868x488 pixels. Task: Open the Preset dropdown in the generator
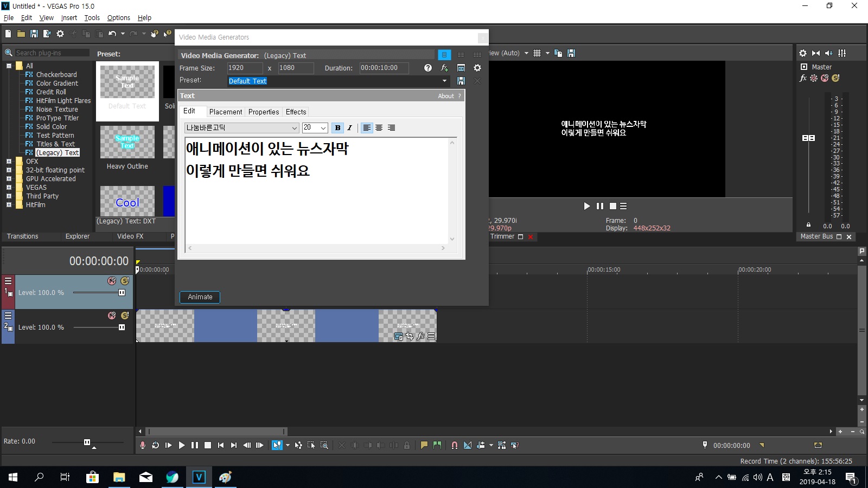click(x=444, y=81)
